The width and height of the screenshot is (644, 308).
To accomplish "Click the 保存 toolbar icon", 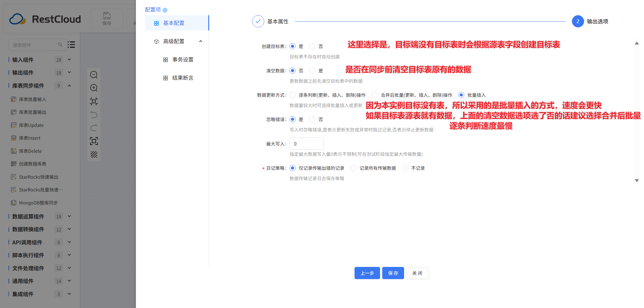I will (107, 19).
